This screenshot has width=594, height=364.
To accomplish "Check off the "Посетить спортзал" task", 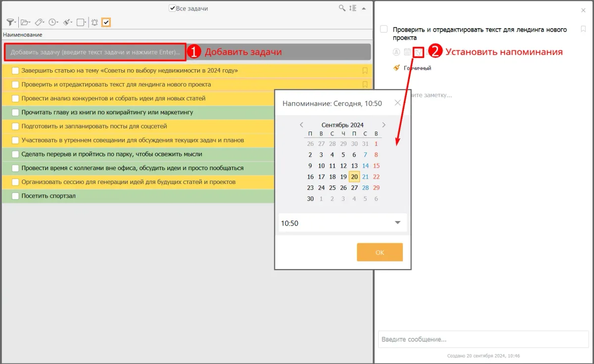I will pyautogui.click(x=15, y=196).
